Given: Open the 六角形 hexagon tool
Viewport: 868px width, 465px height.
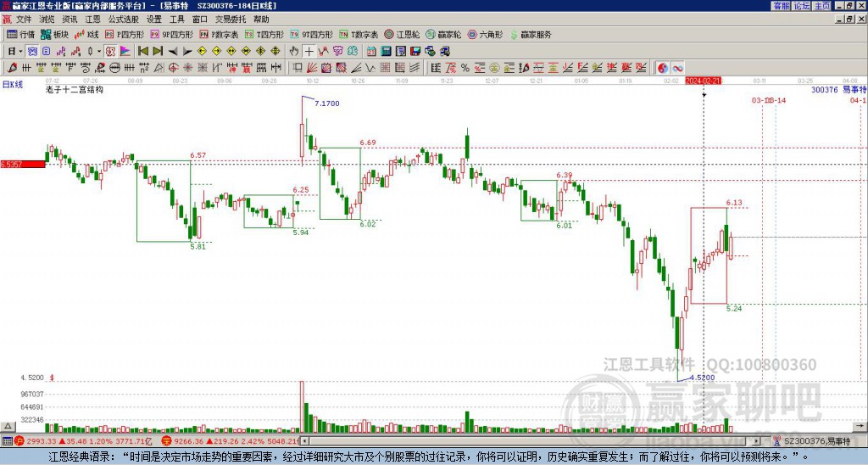Looking at the screenshot, I should (x=486, y=34).
